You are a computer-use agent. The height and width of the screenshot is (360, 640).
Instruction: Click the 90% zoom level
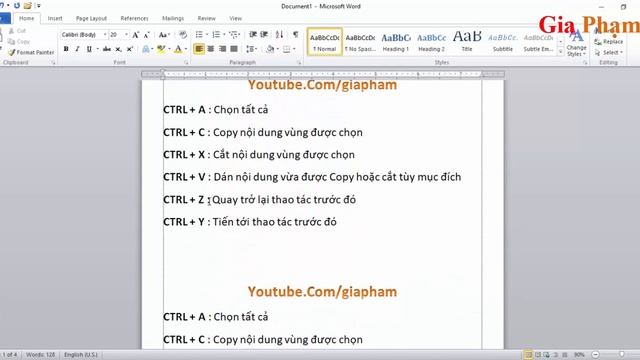[x=579, y=355]
